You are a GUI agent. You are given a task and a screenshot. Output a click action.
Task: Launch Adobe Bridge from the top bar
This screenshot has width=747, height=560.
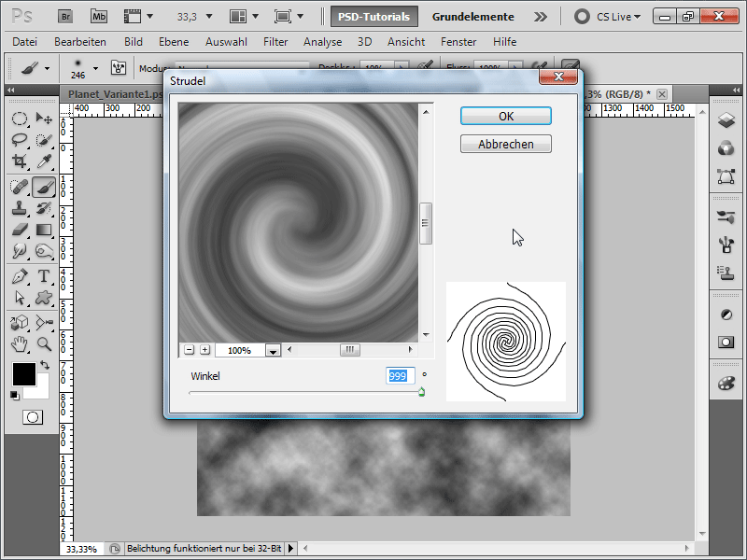tap(65, 17)
